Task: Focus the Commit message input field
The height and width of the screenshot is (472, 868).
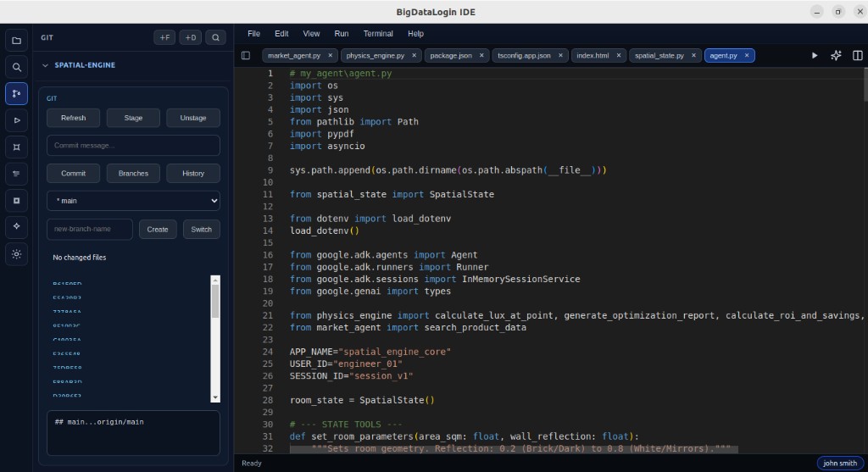Action: 133,146
